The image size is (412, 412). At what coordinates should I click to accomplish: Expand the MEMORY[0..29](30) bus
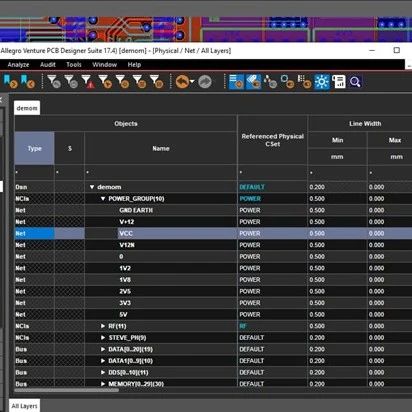coord(103,384)
